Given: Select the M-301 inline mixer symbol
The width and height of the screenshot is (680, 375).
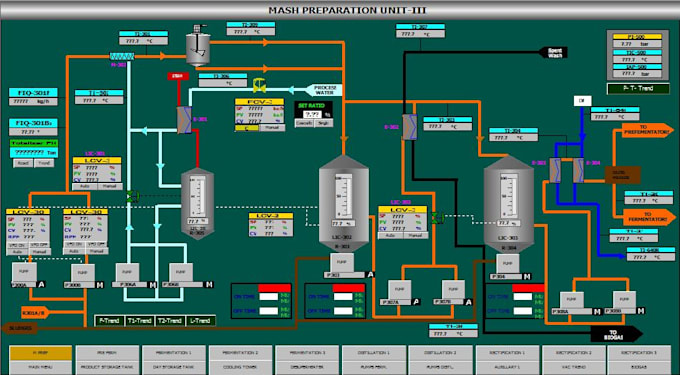Looking at the screenshot, I should 122,56.
